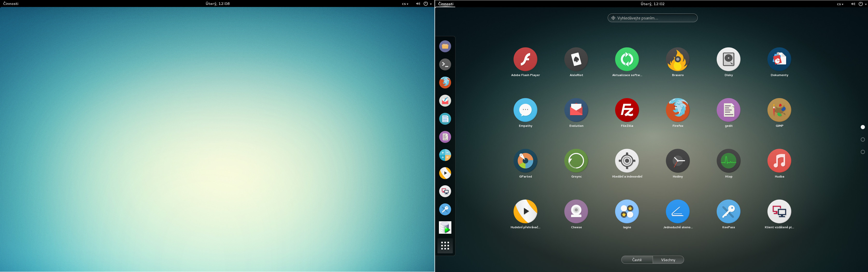Open the GIMP image editor
This screenshot has height=272, width=868.
(779, 110)
